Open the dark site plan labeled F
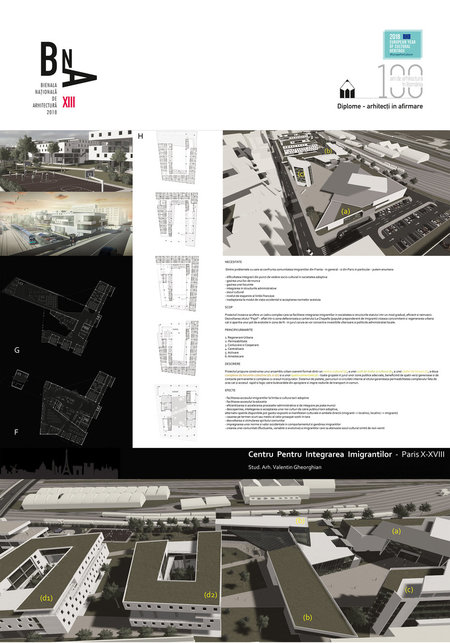The height and width of the screenshot is (643, 450). (x=78, y=407)
